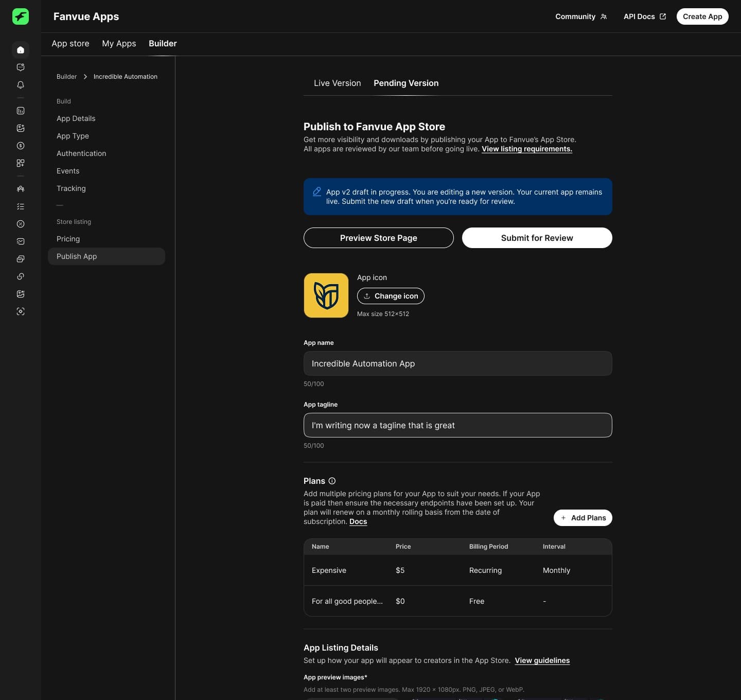
Task: Open the messages chat icon
Action: [21, 67]
